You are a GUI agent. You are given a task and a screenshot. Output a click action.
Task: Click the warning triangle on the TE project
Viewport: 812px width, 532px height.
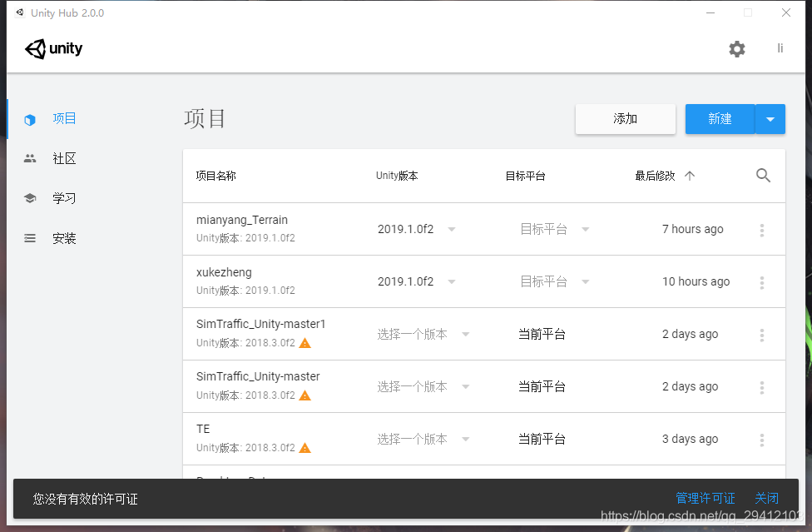click(x=305, y=448)
